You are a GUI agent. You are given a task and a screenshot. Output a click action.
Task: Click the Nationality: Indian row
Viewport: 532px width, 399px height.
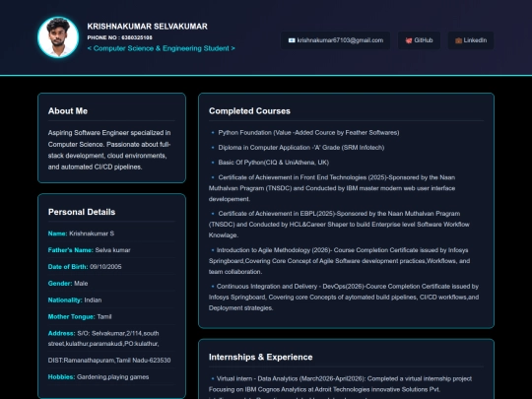point(111,299)
